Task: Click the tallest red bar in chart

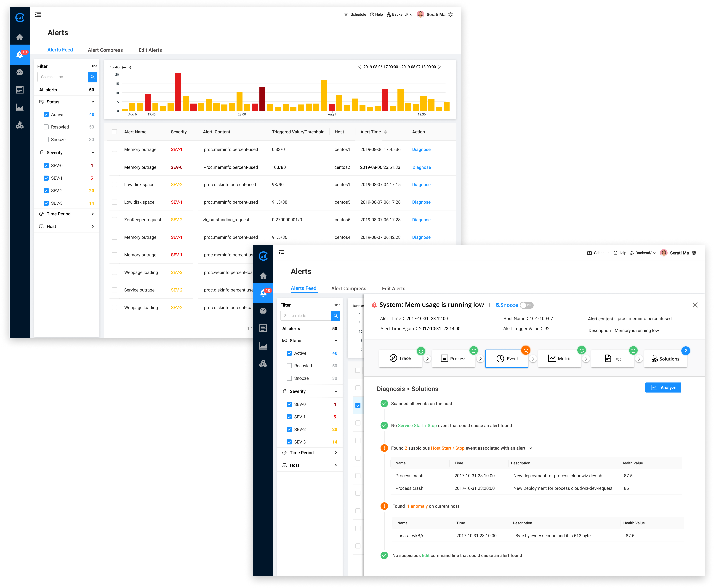Action: [178, 92]
